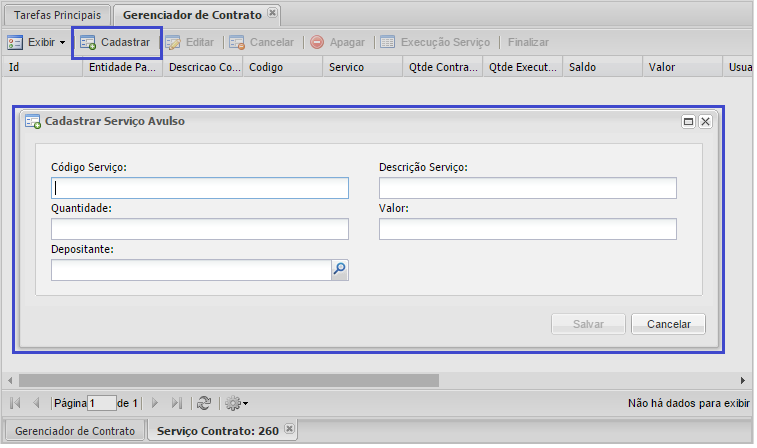The height and width of the screenshot is (448, 757).
Task: Click the Cadastrar Serviço Avulso title icon
Action: coord(33,121)
